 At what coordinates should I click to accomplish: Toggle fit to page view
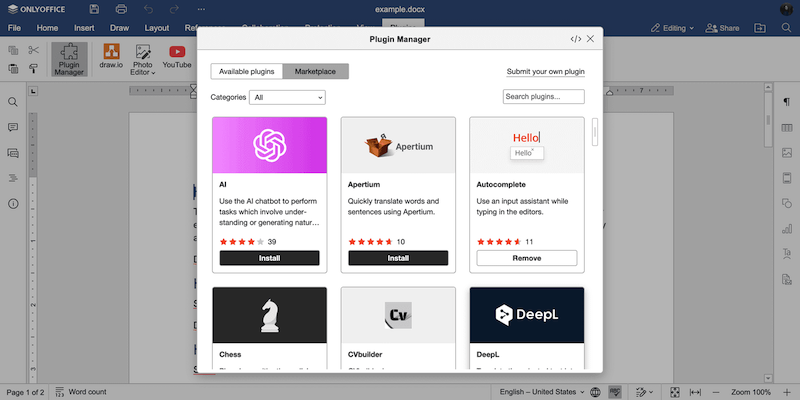tap(675, 391)
